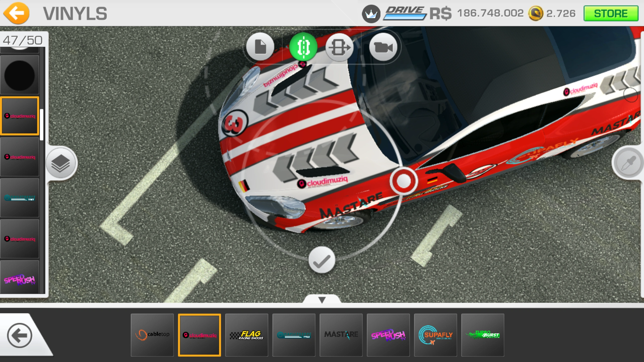This screenshot has width=644, height=362.
Task: Choose the Turbo Burst vinyl
Action: [482, 335]
